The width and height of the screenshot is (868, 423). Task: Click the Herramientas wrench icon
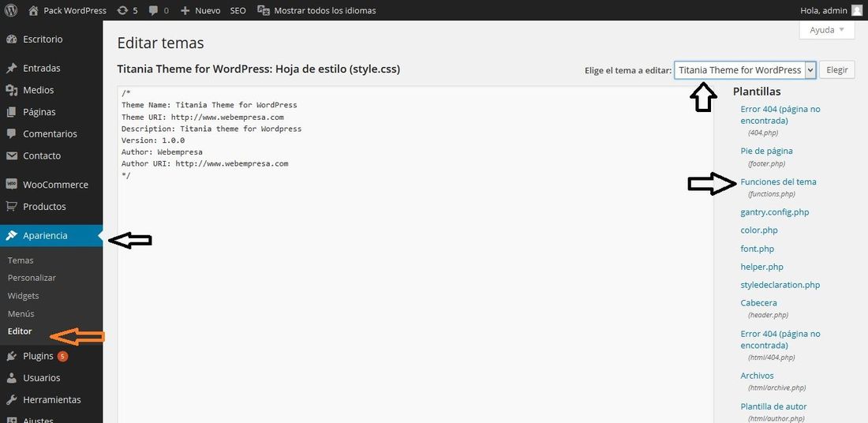click(x=12, y=400)
